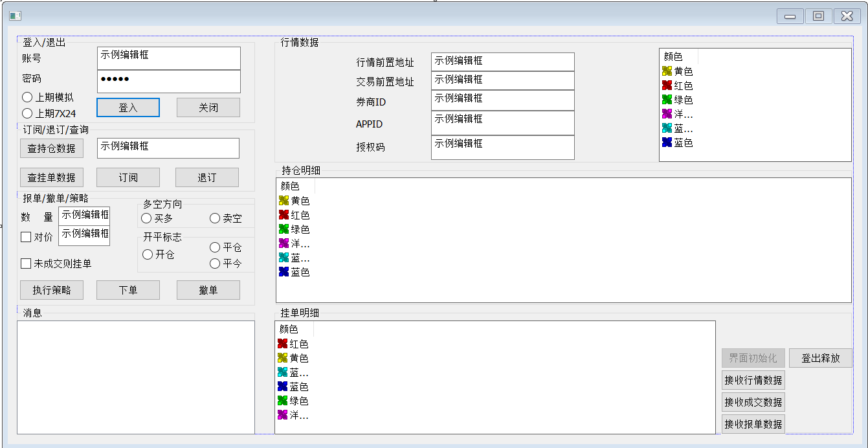
Task: Click the 下单 button to place order
Action: coord(128,289)
